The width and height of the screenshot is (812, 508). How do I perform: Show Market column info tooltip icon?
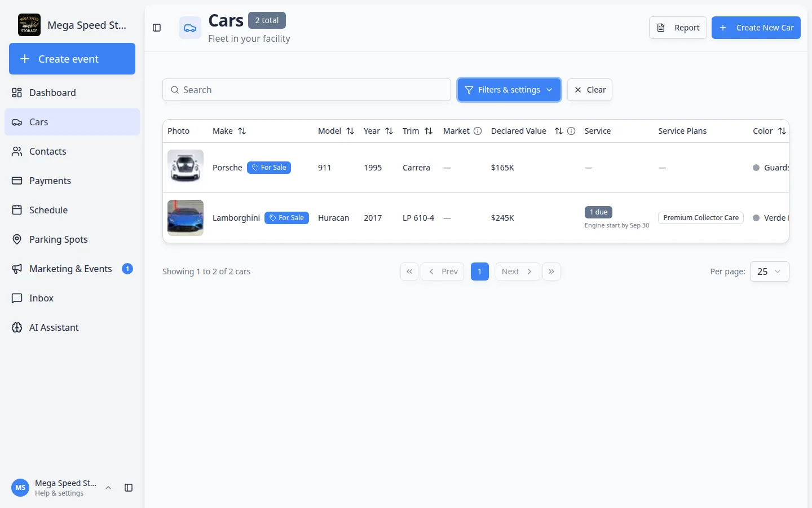click(478, 131)
